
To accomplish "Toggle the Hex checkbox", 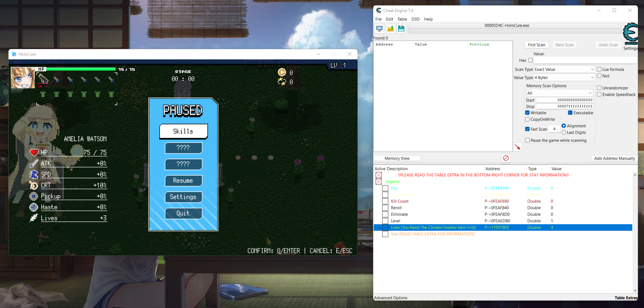I will pyautogui.click(x=531, y=60).
